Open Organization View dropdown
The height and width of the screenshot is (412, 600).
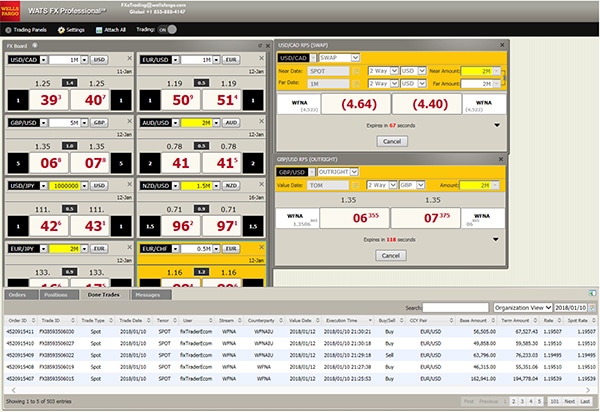522,308
